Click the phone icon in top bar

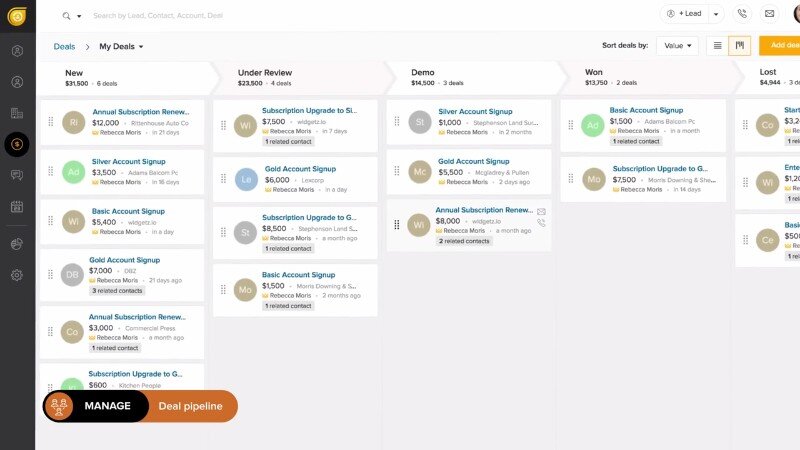742,14
